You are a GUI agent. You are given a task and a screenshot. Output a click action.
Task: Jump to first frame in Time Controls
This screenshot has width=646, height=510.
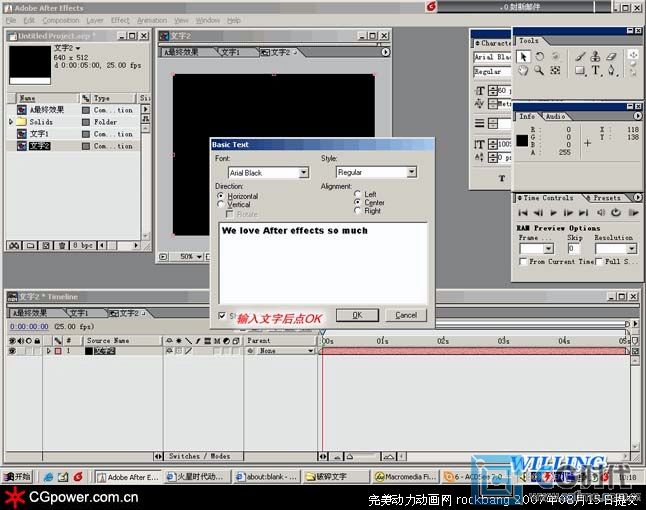523,213
